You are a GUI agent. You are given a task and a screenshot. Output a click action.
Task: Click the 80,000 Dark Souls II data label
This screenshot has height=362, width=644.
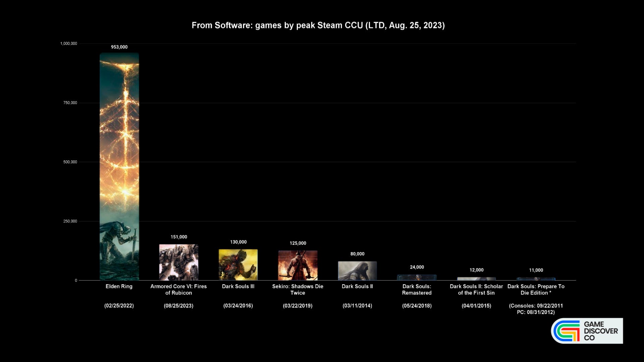pos(357,253)
